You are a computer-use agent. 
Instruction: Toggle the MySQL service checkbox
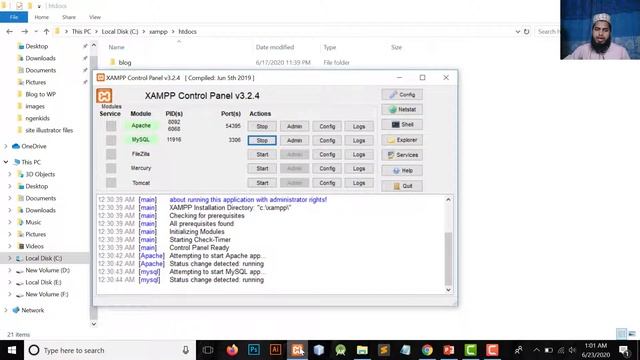pos(111,140)
